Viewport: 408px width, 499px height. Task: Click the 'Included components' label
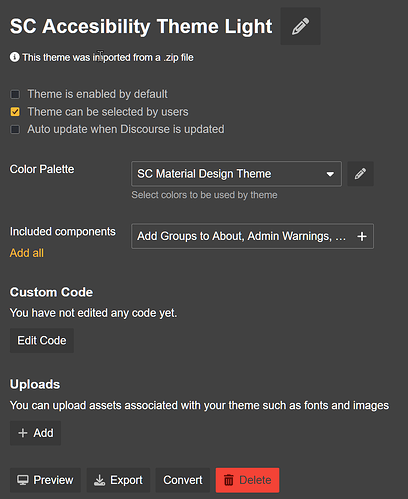tap(63, 231)
